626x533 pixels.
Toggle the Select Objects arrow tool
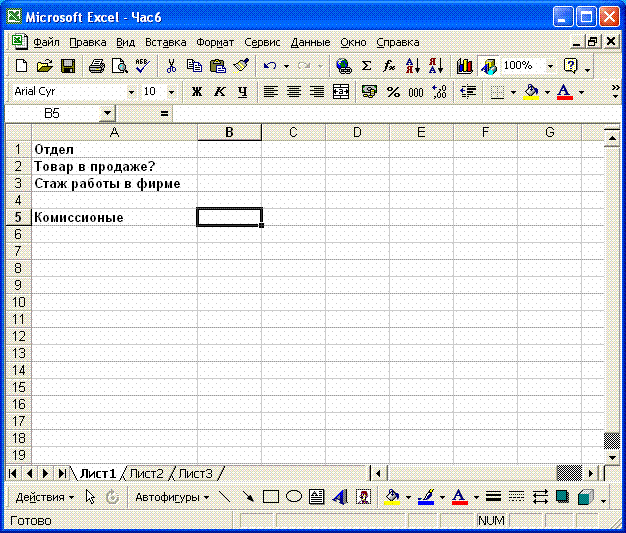(x=90, y=497)
